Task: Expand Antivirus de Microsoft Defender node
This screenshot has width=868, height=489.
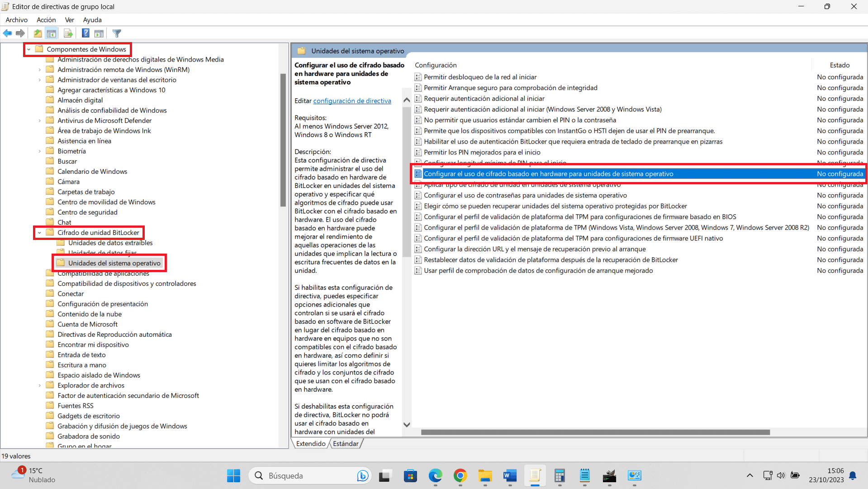Action: [x=39, y=120]
